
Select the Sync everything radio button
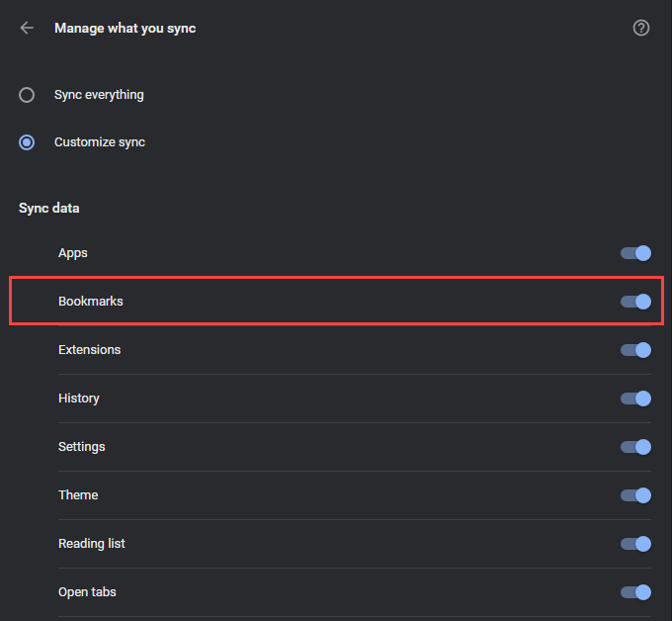28,95
